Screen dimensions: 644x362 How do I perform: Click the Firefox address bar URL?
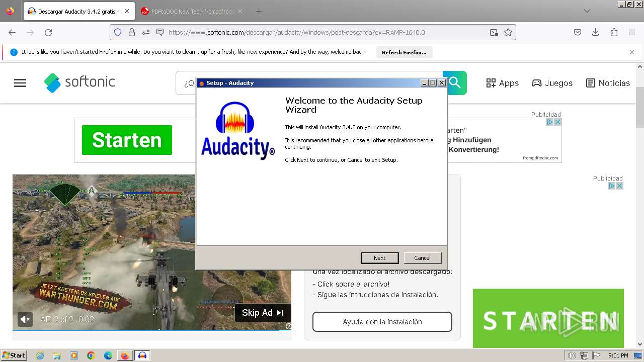297,32
